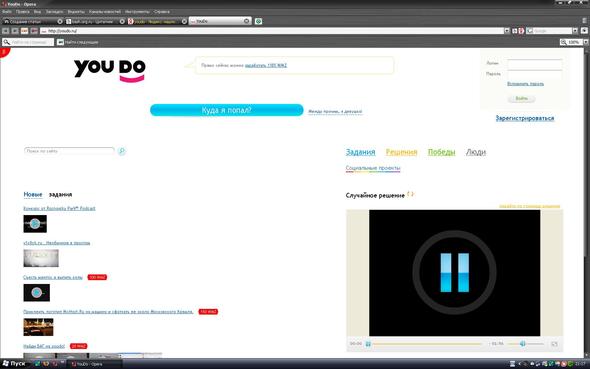Click the new tab button after the tabs

[x=259, y=21]
